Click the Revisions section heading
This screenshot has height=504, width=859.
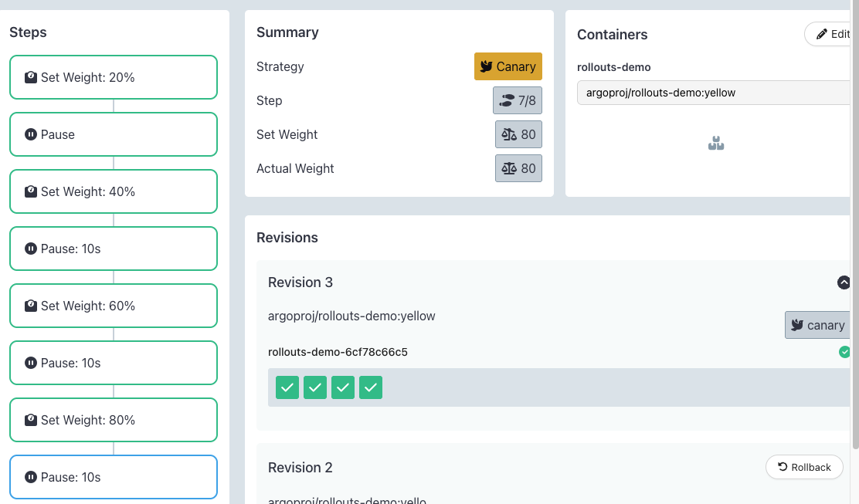pyautogui.click(x=287, y=238)
